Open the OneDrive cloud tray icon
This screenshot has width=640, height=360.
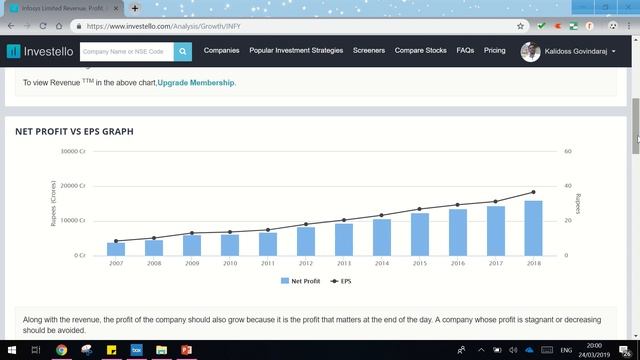click(529, 350)
